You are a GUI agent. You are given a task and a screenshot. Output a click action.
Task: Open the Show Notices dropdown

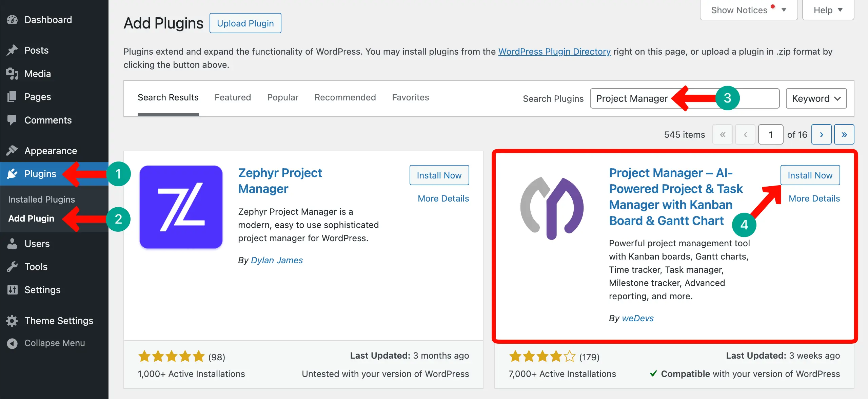(748, 10)
